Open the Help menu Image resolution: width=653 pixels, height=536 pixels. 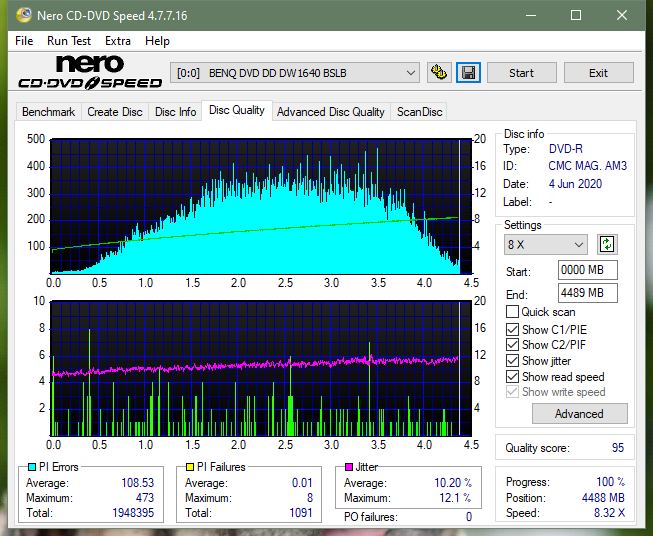pyautogui.click(x=157, y=41)
